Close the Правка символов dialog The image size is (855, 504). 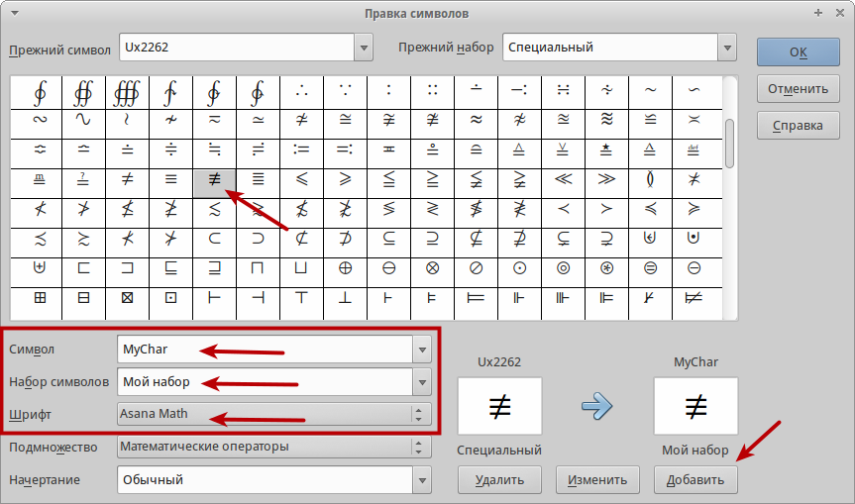click(840, 13)
